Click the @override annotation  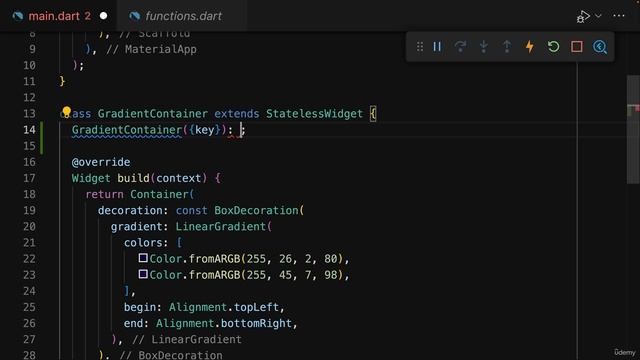coord(101,162)
